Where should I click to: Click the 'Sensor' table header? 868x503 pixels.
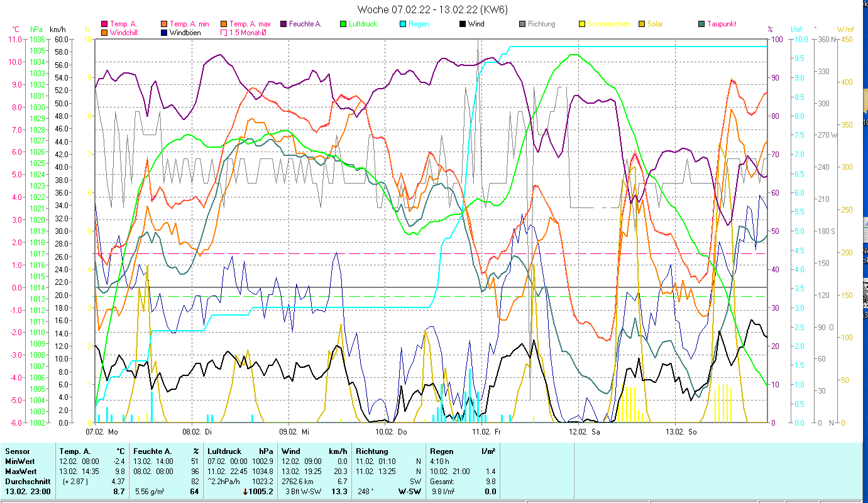pos(18,451)
